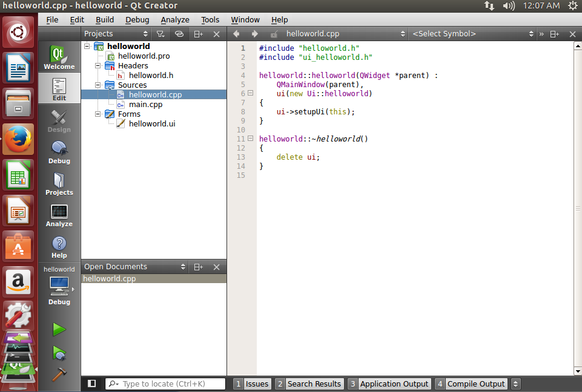Image resolution: width=582 pixels, height=392 pixels.
Task: Open the Help menu
Action: tap(280, 19)
